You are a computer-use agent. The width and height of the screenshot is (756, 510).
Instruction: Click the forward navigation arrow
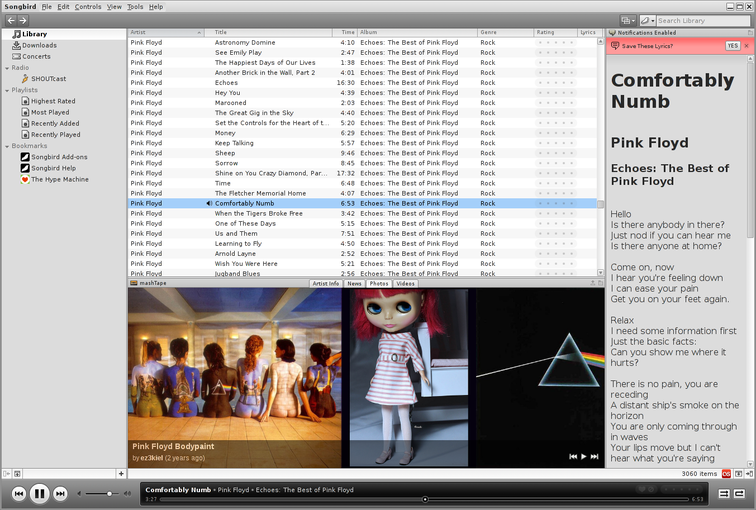pyautogui.click(x=23, y=20)
